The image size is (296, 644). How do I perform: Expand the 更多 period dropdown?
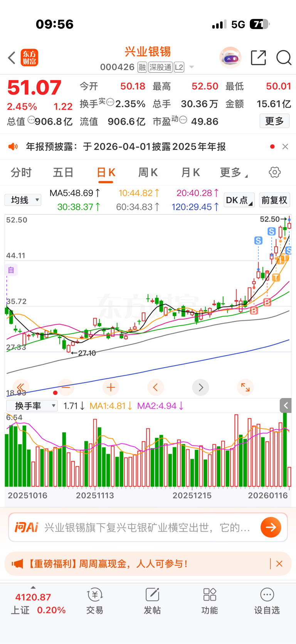click(234, 172)
